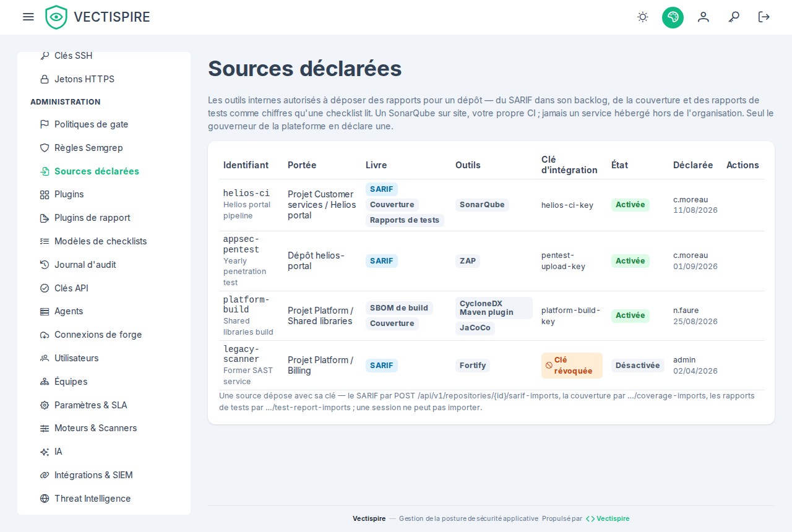The height and width of the screenshot is (532, 792).
Task: Open the user profile icon
Action: click(x=704, y=17)
